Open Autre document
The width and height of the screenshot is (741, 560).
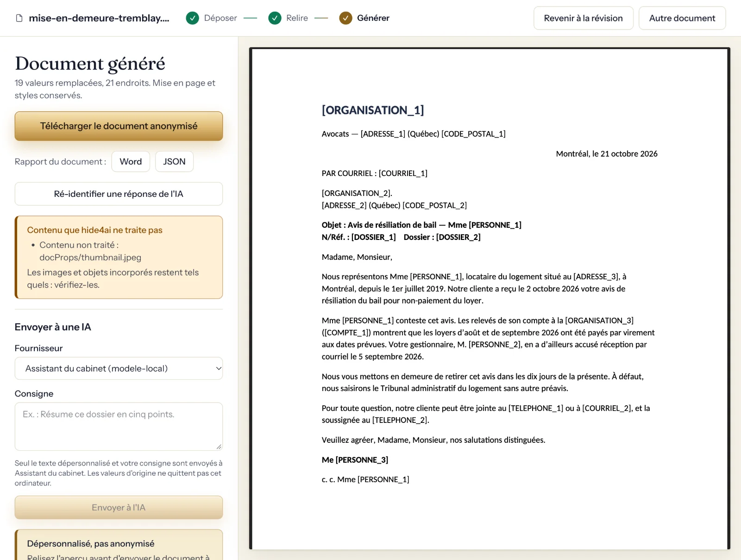point(682,18)
